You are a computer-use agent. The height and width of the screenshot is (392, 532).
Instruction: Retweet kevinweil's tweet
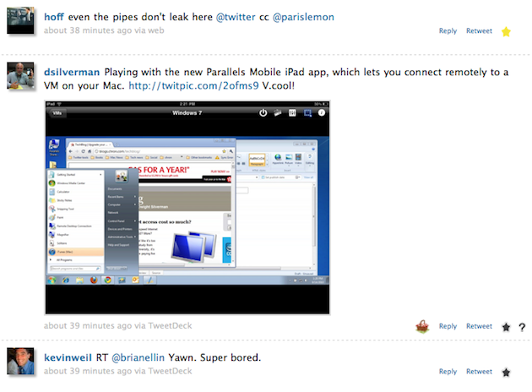[x=479, y=372]
